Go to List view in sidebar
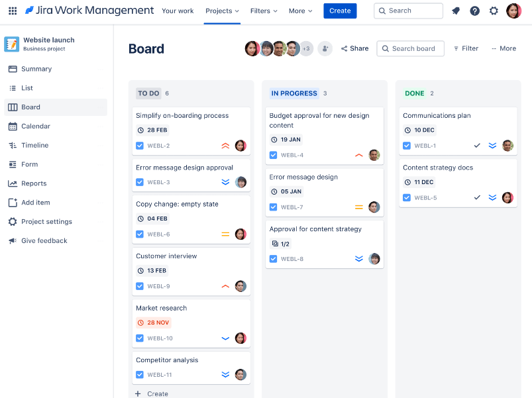 tap(56, 88)
